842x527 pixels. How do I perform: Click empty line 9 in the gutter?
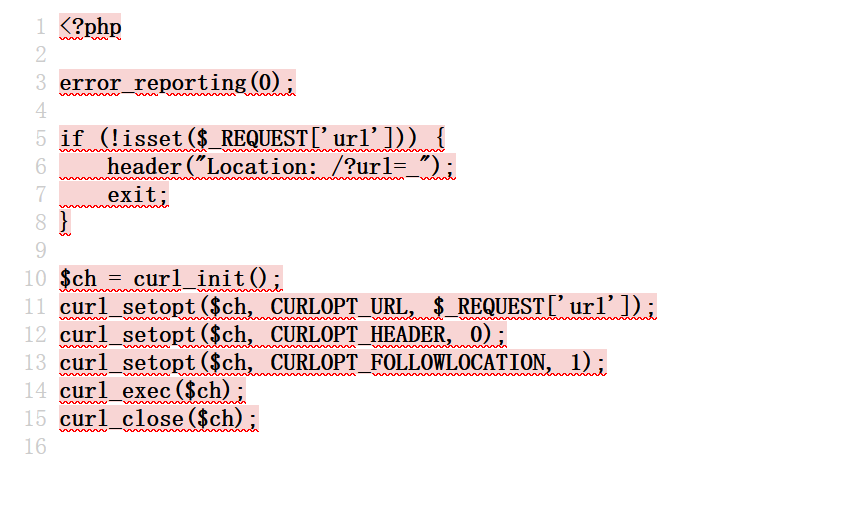point(41,250)
